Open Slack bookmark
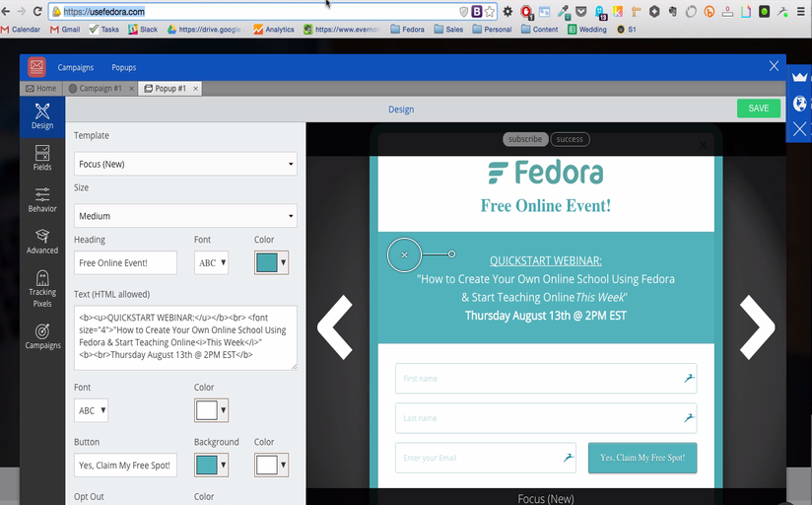Image resolution: width=812 pixels, height=505 pixels. tap(143, 30)
